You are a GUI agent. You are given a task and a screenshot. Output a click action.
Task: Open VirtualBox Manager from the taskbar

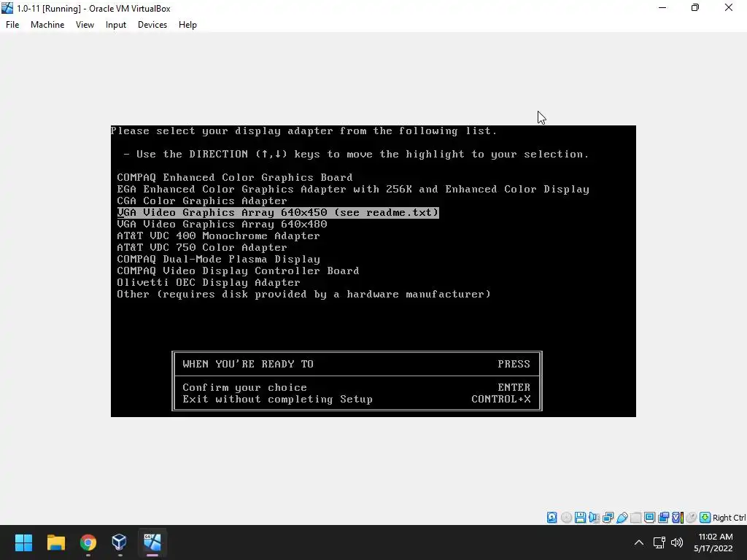pos(119,542)
